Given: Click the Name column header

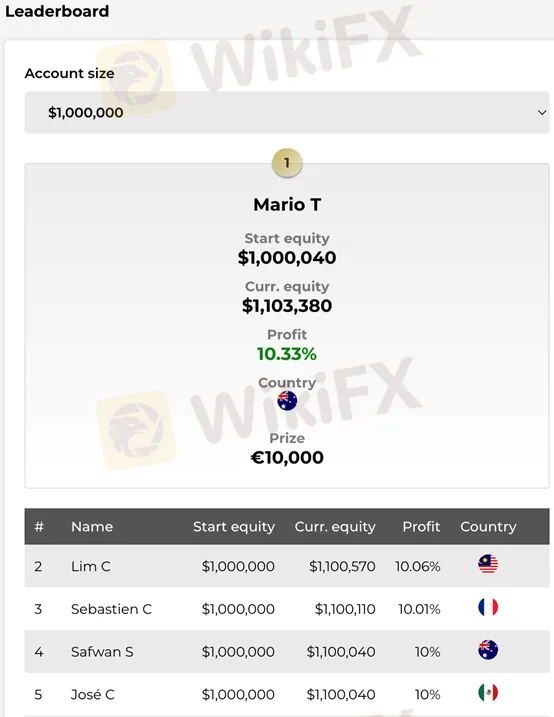Looking at the screenshot, I should (92, 527).
